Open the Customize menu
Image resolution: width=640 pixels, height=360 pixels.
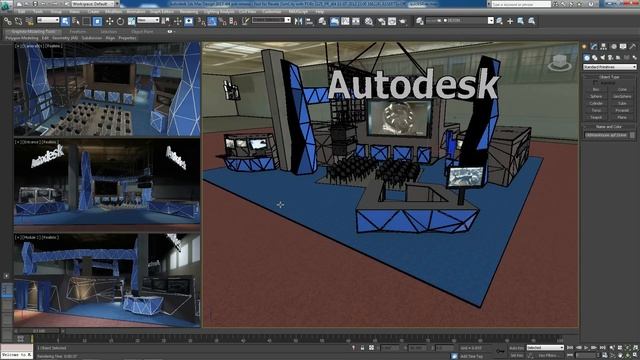pos(271,12)
